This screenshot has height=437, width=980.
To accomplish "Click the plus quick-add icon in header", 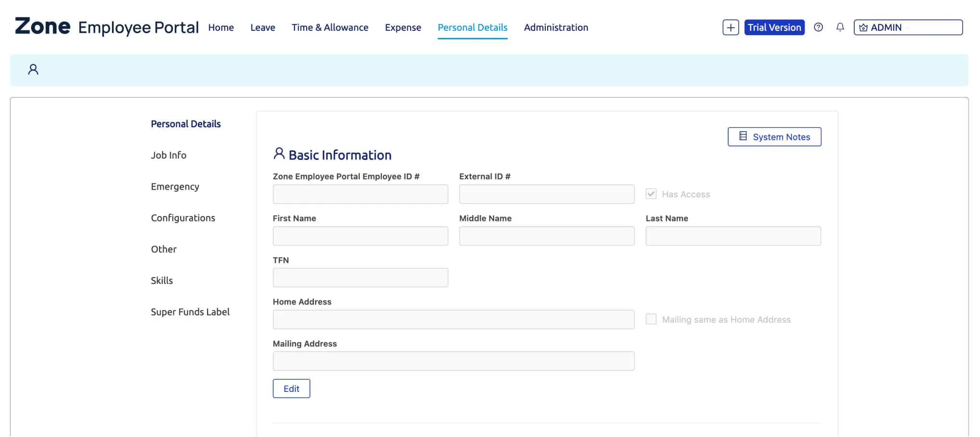I will click(730, 27).
